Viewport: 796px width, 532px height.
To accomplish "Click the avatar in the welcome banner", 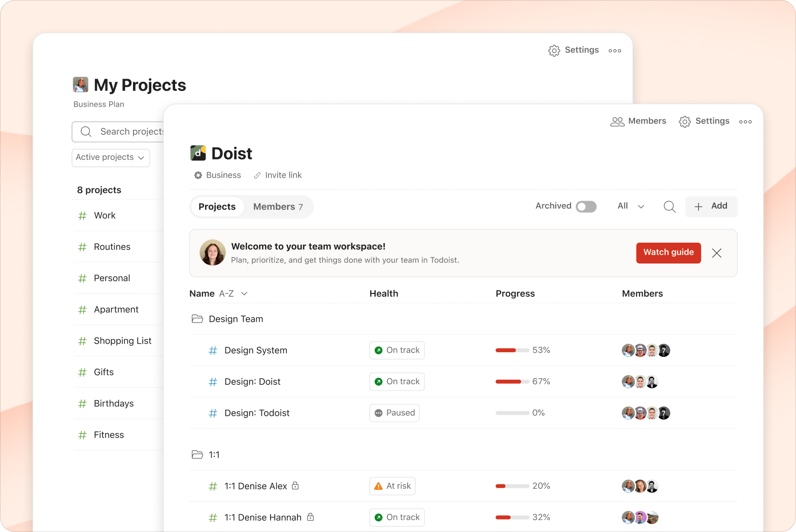I will [x=213, y=252].
